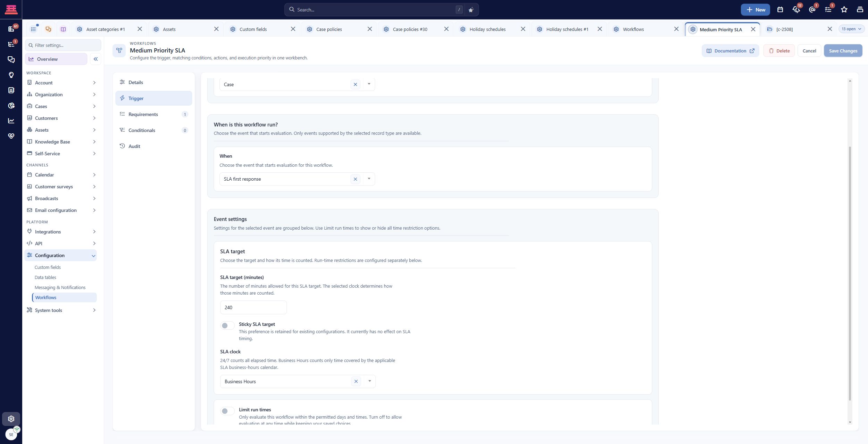Open notifications bell with 12 badge
Image resolution: width=868 pixels, height=444 pixels.
[x=796, y=10]
